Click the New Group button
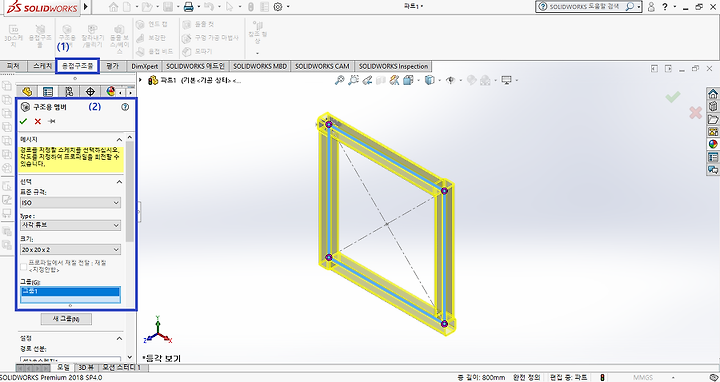This screenshot has height=382, width=720. coord(66,319)
